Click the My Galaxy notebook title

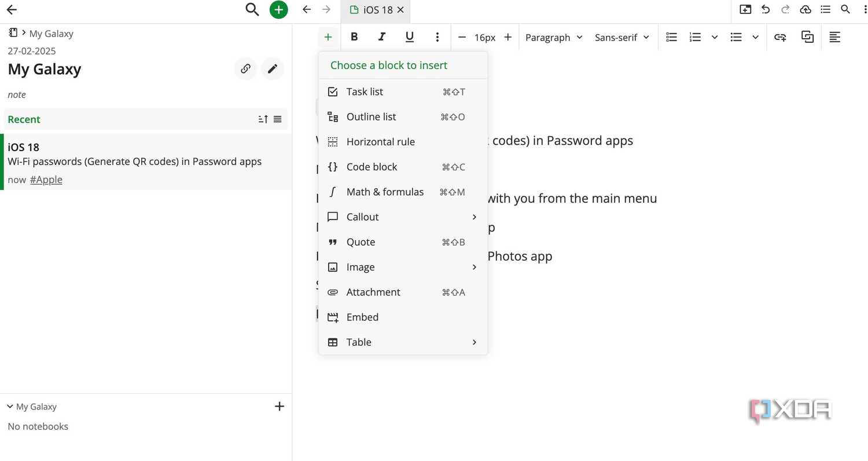coord(45,69)
